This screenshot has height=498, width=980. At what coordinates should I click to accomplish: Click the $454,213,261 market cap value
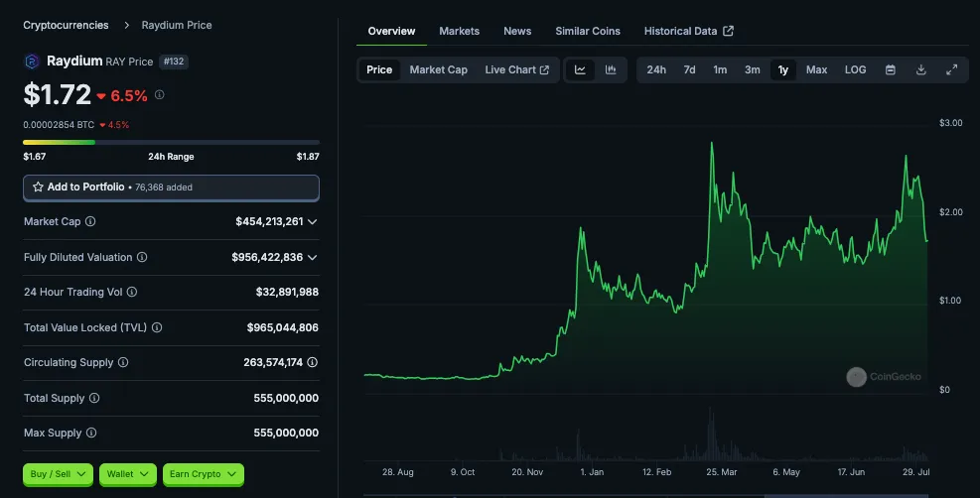269,221
